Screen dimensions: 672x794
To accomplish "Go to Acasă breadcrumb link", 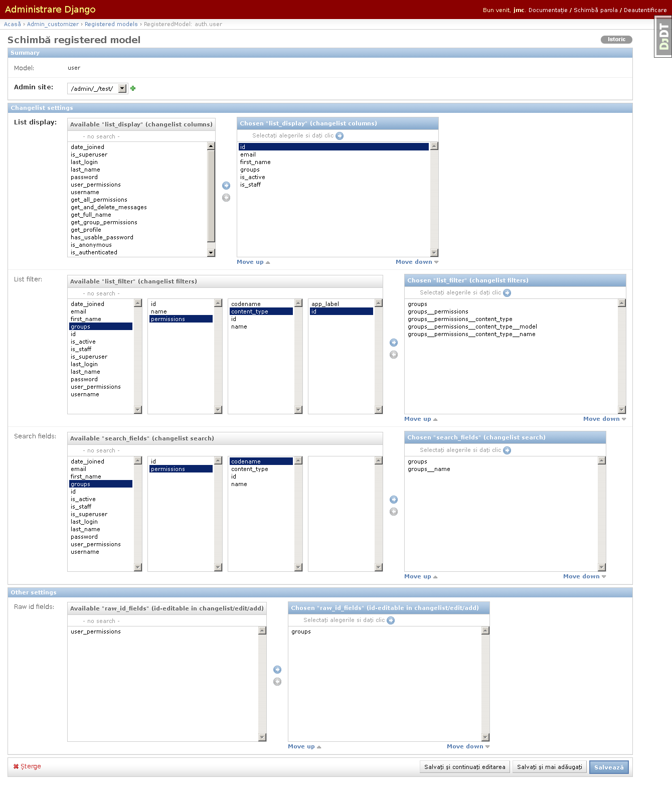I will point(13,24).
